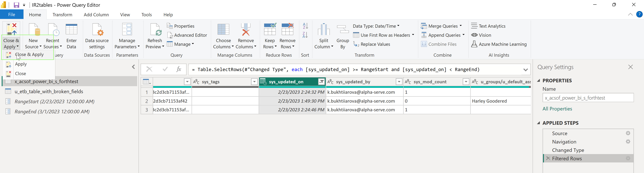The height and width of the screenshot is (173, 644).
Task: Click the query Name input field
Action: pyautogui.click(x=588, y=98)
